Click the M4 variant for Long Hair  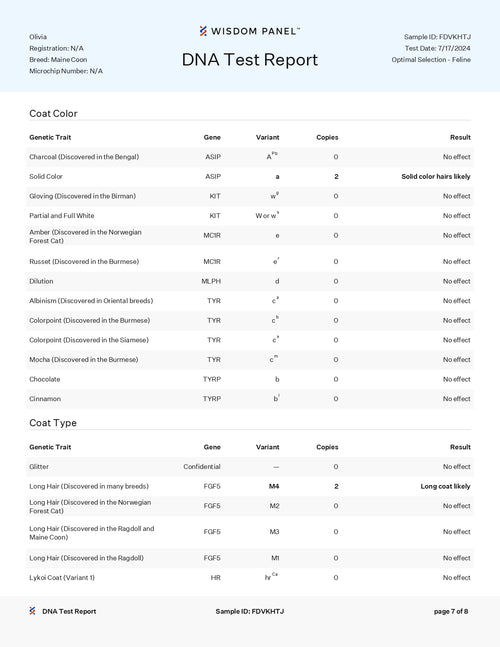(x=274, y=486)
